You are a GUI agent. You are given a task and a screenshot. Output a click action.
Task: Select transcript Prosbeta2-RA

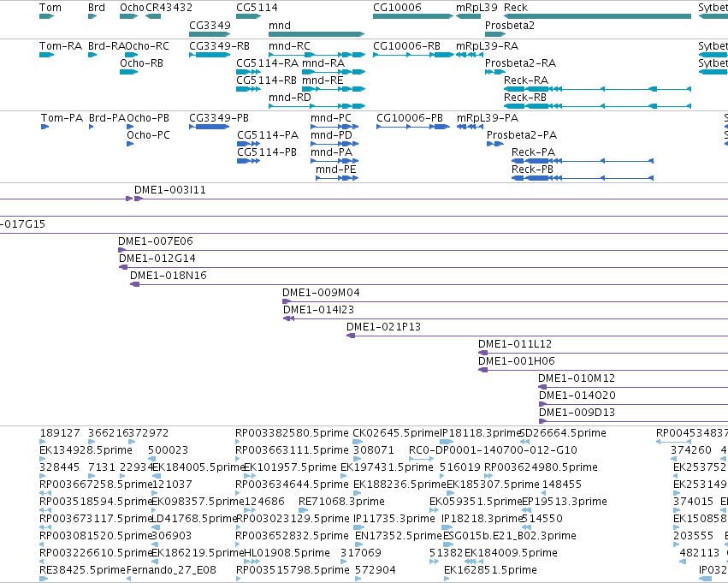495,72
